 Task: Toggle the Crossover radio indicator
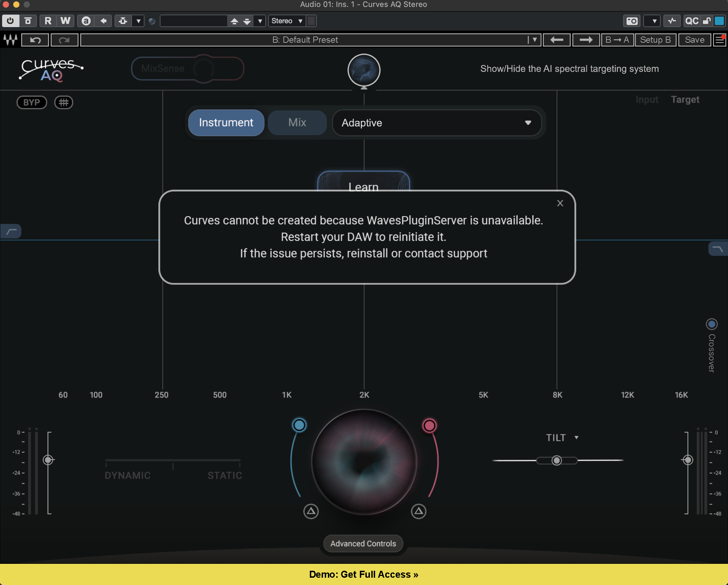coord(712,324)
